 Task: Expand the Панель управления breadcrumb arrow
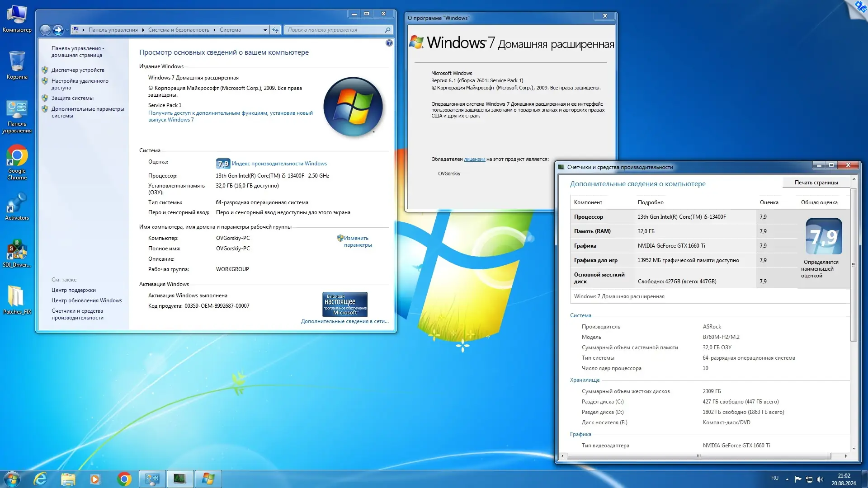143,30
